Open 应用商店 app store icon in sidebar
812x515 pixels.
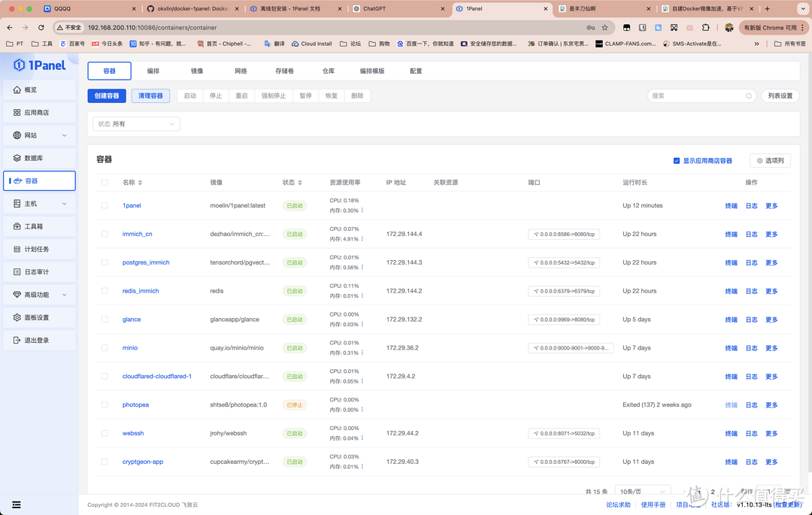click(17, 113)
